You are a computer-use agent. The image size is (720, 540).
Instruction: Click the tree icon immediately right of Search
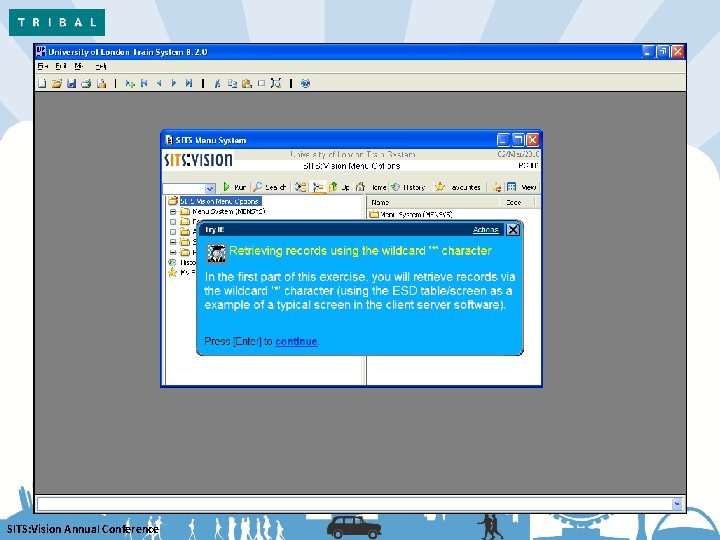point(300,187)
